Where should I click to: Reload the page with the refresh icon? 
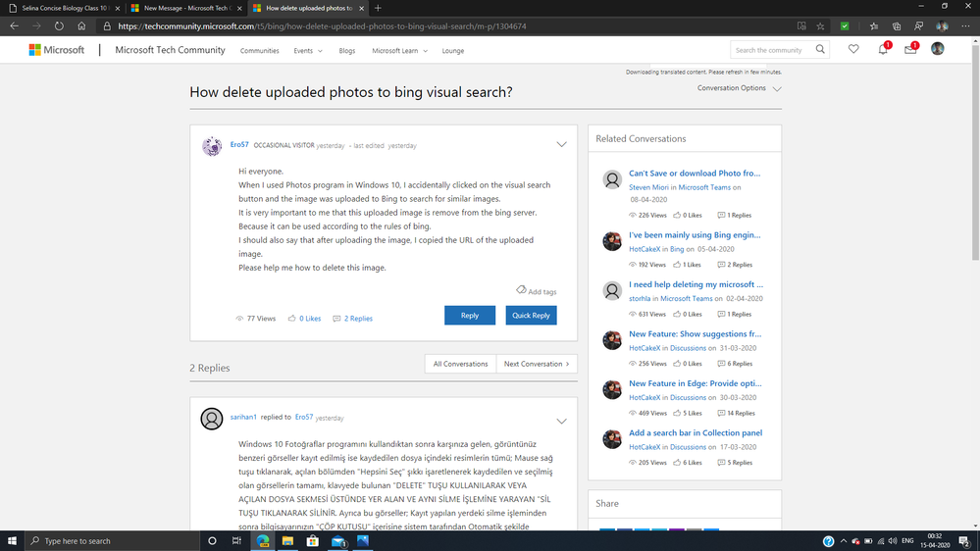(x=59, y=26)
